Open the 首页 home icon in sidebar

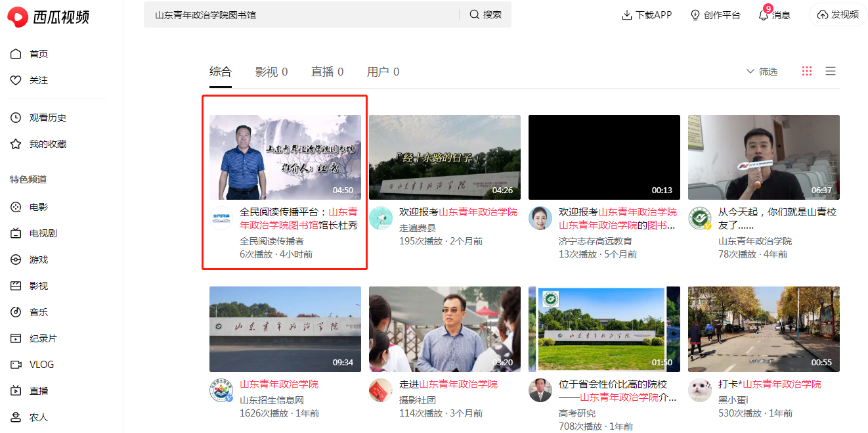click(16, 54)
